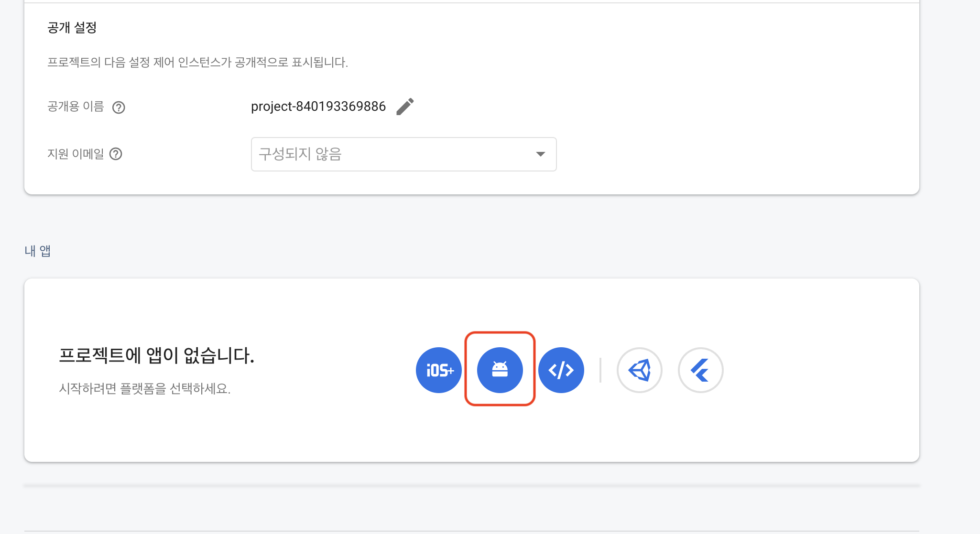The height and width of the screenshot is (534, 980).
Task: Click the 공개용 이름 label
Action: (76, 107)
